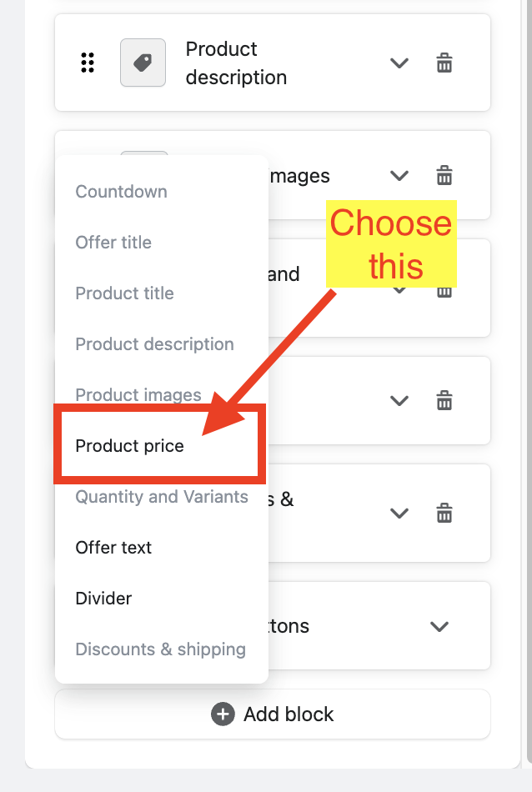Delete the Product description block via trash icon
The image size is (532, 792).
point(444,63)
